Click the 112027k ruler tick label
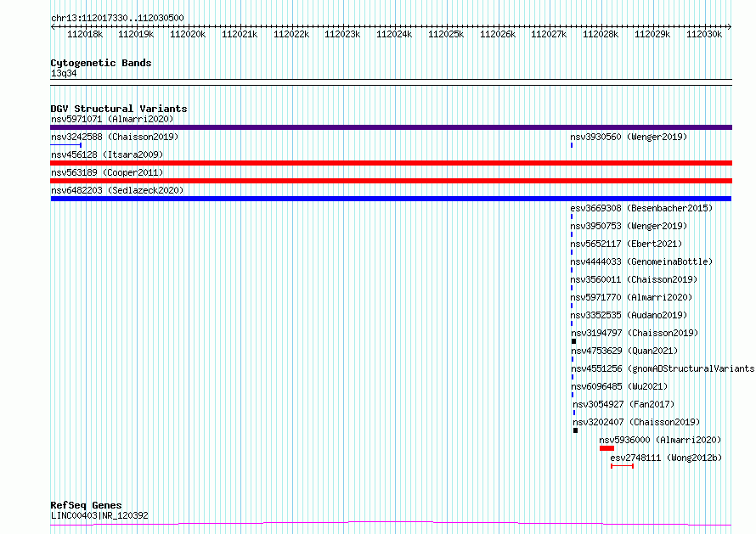Screen dimensions: 756x534 pos(549,34)
